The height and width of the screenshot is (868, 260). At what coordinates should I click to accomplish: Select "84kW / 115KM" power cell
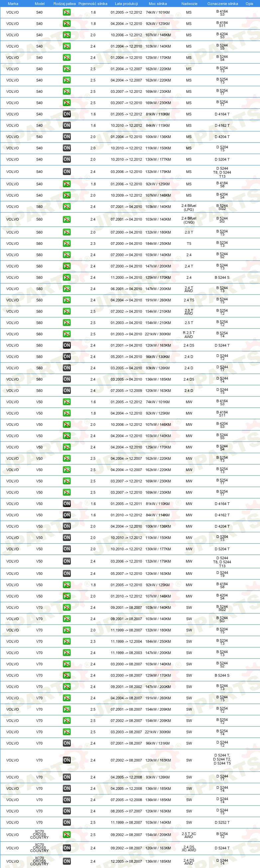click(158, 125)
